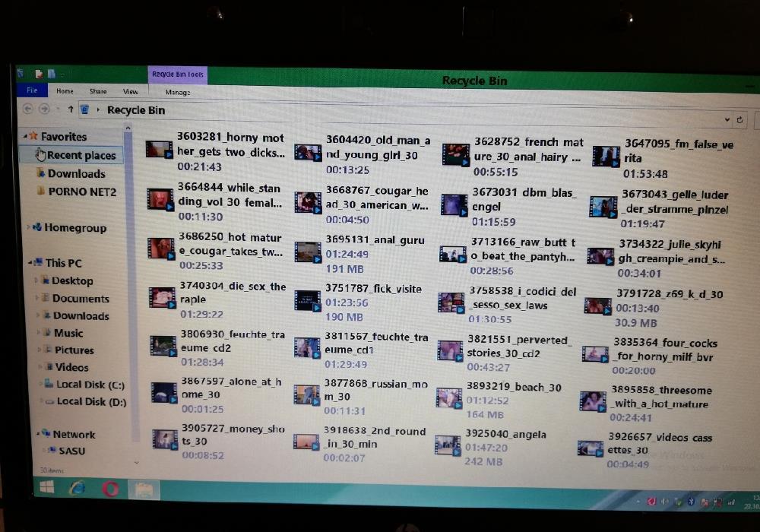The height and width of the screenshot is (532, 760).
Task: Click the File Explorer taskbar button
Action: 144,490
